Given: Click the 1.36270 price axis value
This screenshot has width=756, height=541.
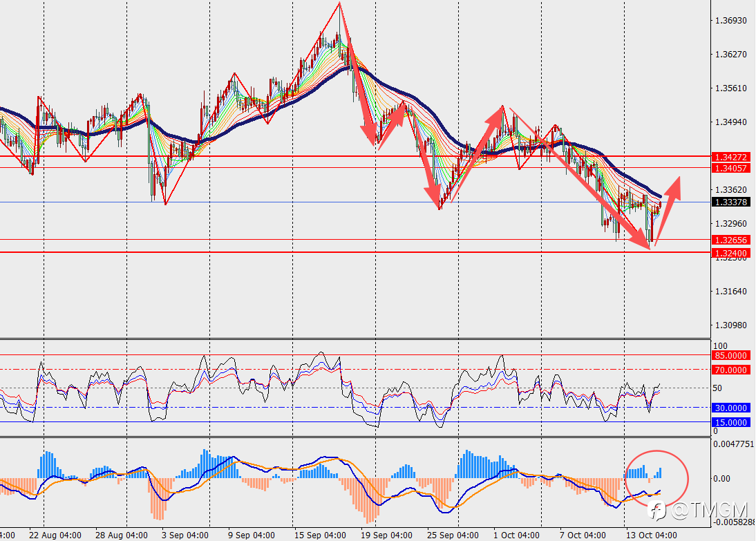Looking at the screenshot, I should (x=731, y=55).
